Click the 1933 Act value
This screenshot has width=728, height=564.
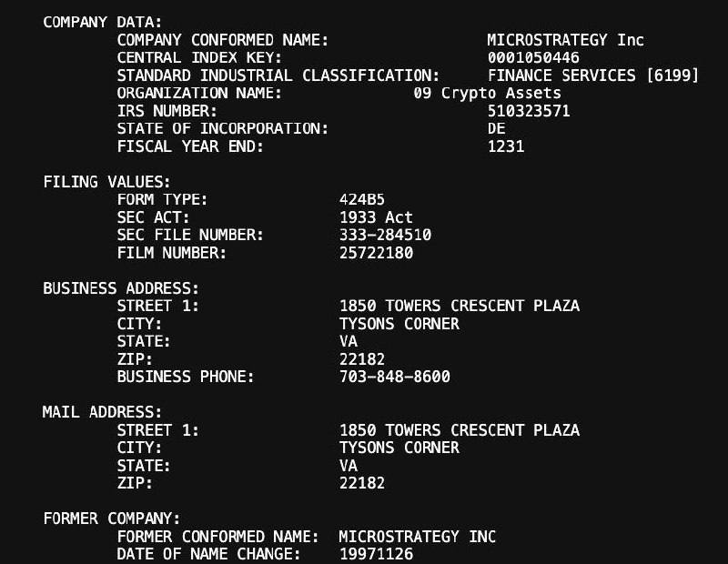pyautogui.click(x=376, y=217)
